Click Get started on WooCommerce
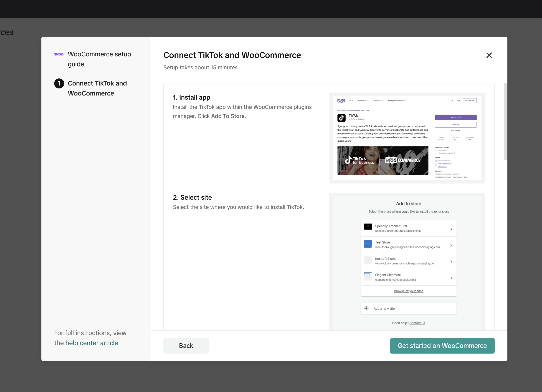This screenshot has width=542, height=392. (x=442, y=345)
